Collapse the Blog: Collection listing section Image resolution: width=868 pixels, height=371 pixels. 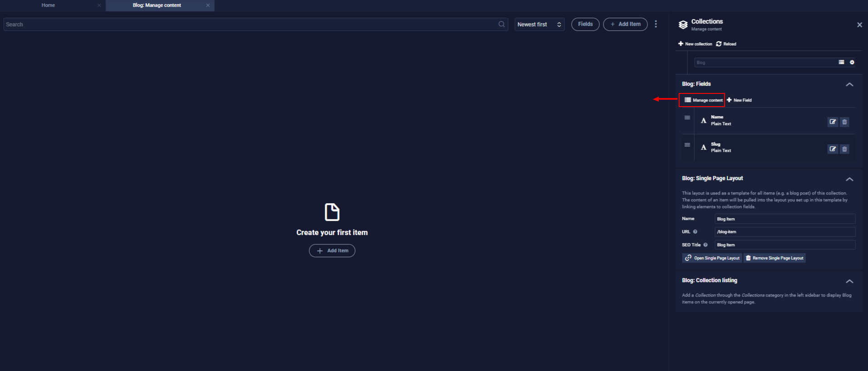click(849, 281)
